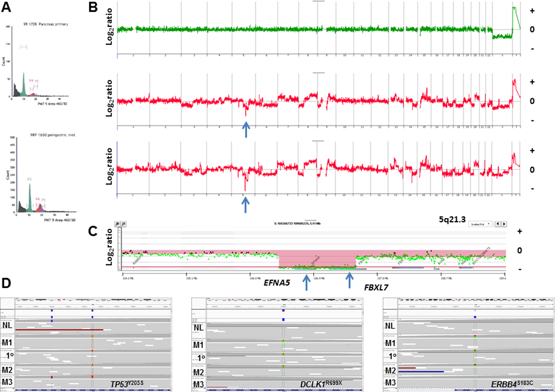Click the TP53 Y205S mutation label
Image resolution: width=555 pixels, height=392 pixels.
pos(127,384)
